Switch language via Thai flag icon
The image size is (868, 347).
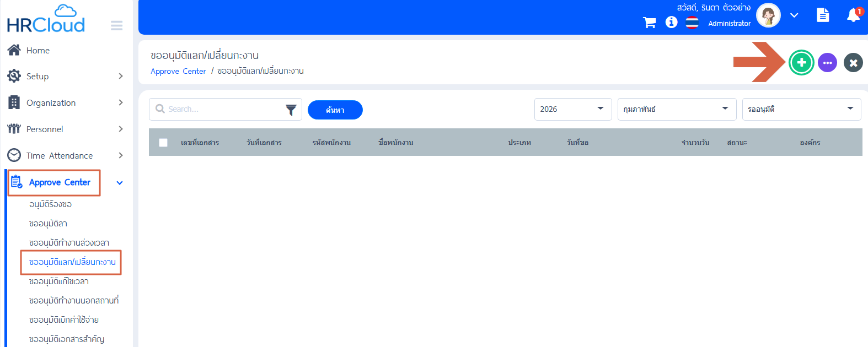[692, 23]
